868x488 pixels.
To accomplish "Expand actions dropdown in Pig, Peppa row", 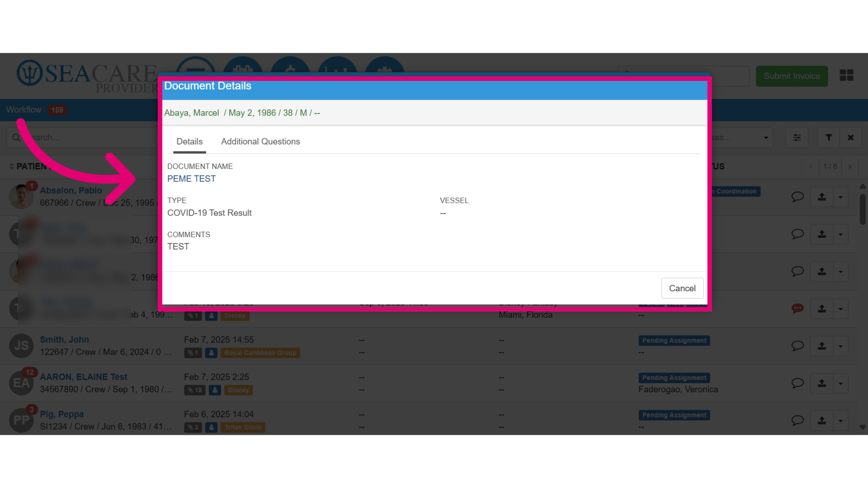I will (x=841, y=421).
